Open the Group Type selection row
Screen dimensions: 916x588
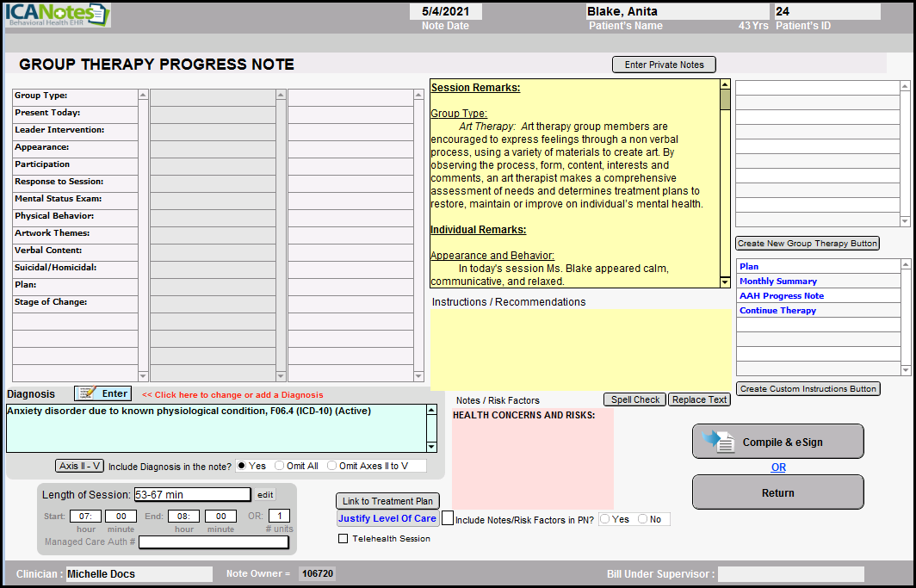pyautogui.click(x=74, y=96)
